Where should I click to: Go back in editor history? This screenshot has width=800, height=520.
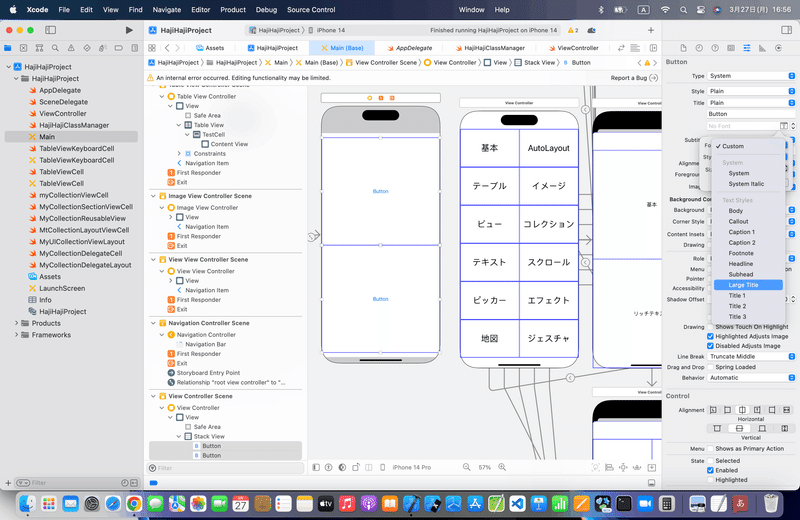click(167, 48)
